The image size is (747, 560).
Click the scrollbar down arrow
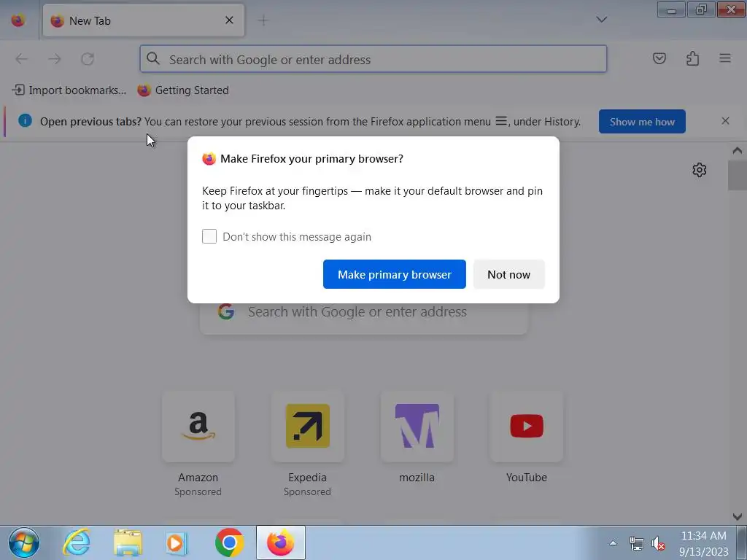[737, 517]
